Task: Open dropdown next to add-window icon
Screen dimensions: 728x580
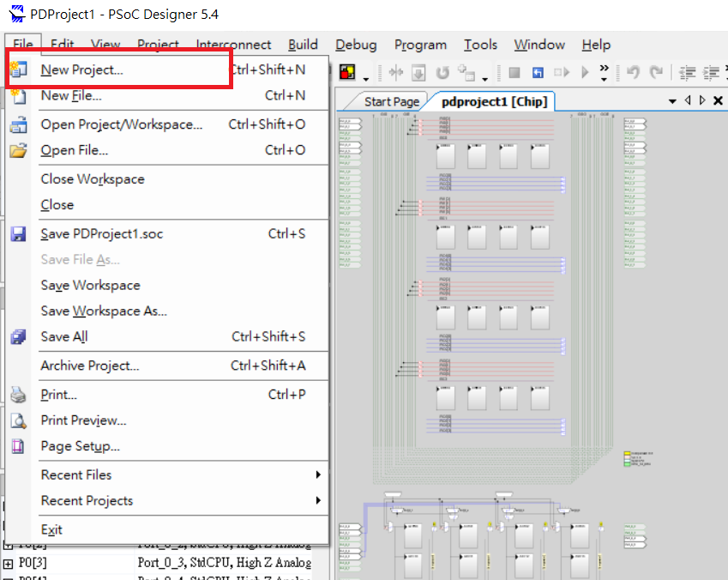Action: (x=484, y=79)
